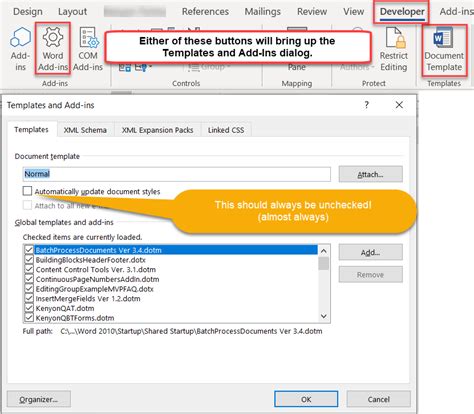The height and width of the screenshot is (414, 474).
Task: Open Restrict Editing in Protect group
Action: [394, 49]
